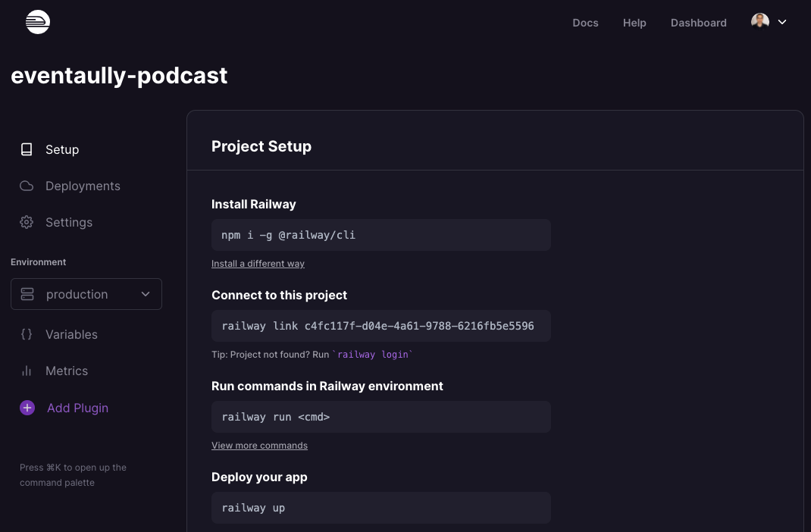811x532 pixels.
Task: Open project Settings
Action: pos(69,222)
